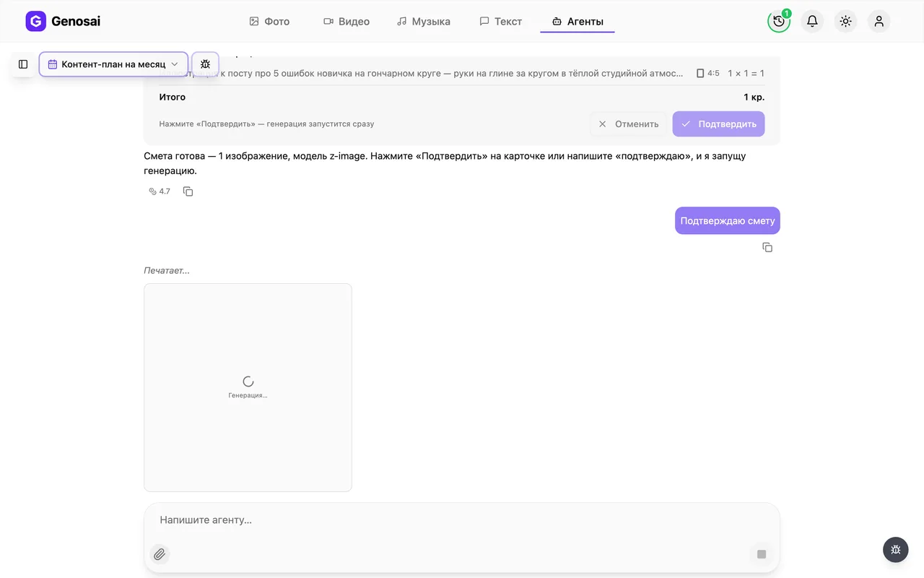Image resolution: width=924 pixels, height=578 pixels.
Task: Toggle the sidebar panel icon
Action: 23,64
